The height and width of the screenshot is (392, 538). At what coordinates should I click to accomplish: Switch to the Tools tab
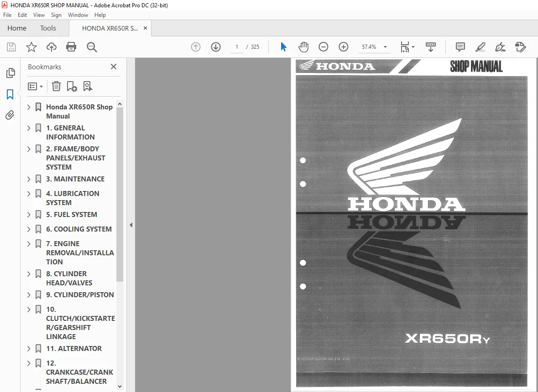[x=48, y=28]
